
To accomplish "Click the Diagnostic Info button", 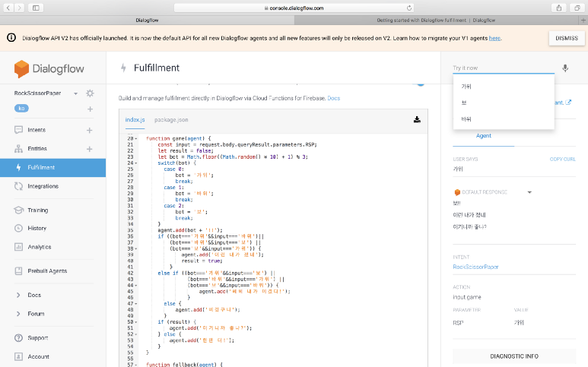I will coord(514,356).
